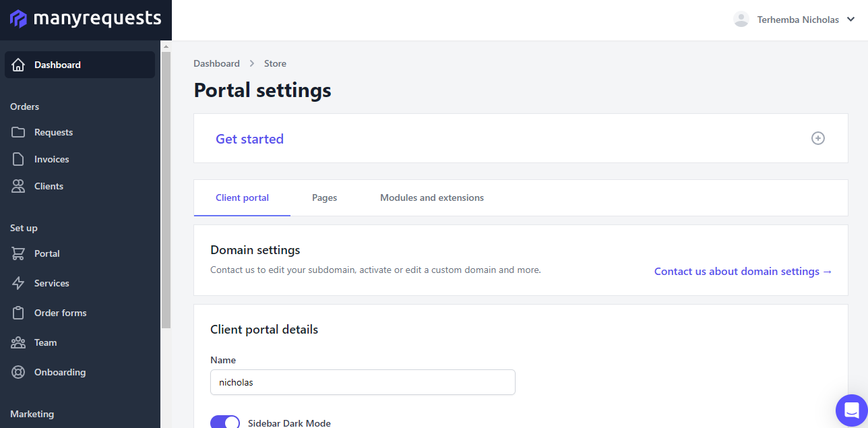868x428 pixels.
Task: Click the Onboarding headset icon
Action: coord(20,371)
